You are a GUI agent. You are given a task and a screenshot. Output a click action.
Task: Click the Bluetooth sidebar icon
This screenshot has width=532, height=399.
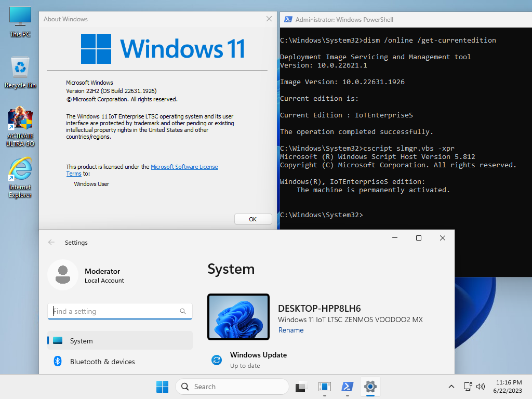[x=58, y=362]
